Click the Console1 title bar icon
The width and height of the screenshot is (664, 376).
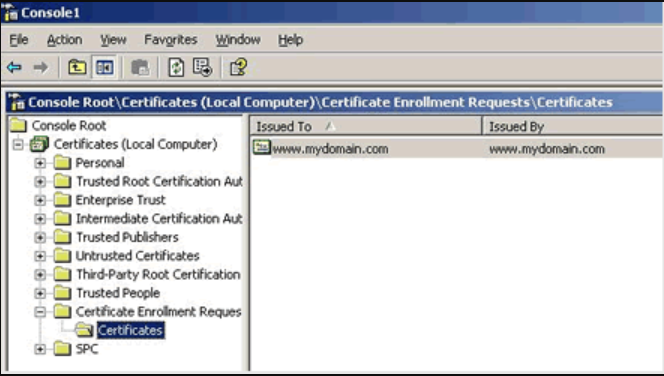coord(10,13)
